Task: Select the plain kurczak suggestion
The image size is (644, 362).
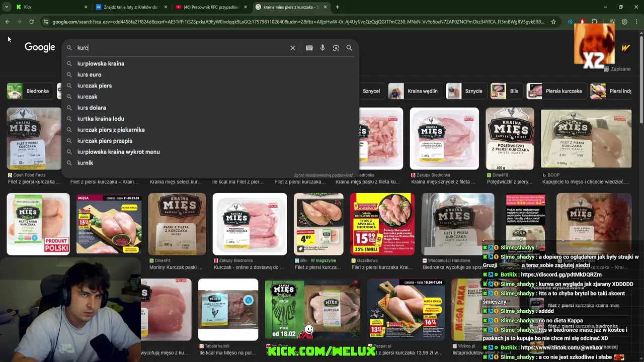Action: (x=88, y=97)
